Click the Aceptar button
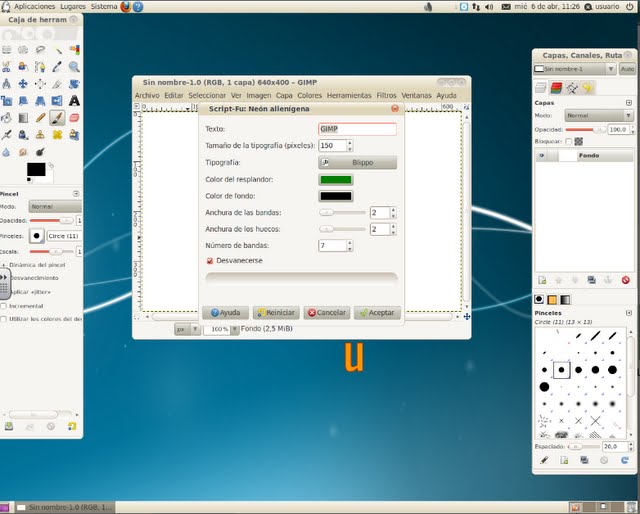The width and height of the screenshot is (640, 514). [x=377, y=313]
